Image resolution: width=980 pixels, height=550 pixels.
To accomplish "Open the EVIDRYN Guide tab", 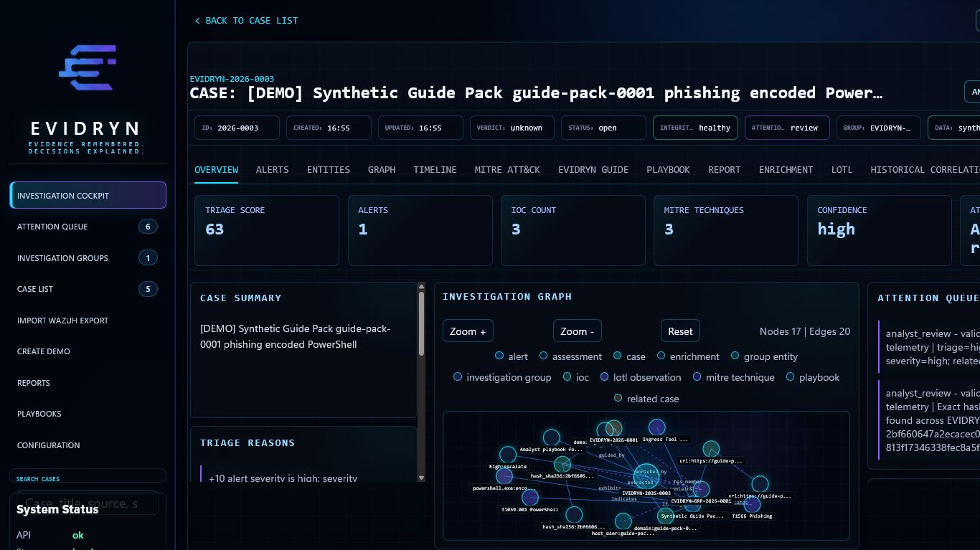I will click(593, 170).
